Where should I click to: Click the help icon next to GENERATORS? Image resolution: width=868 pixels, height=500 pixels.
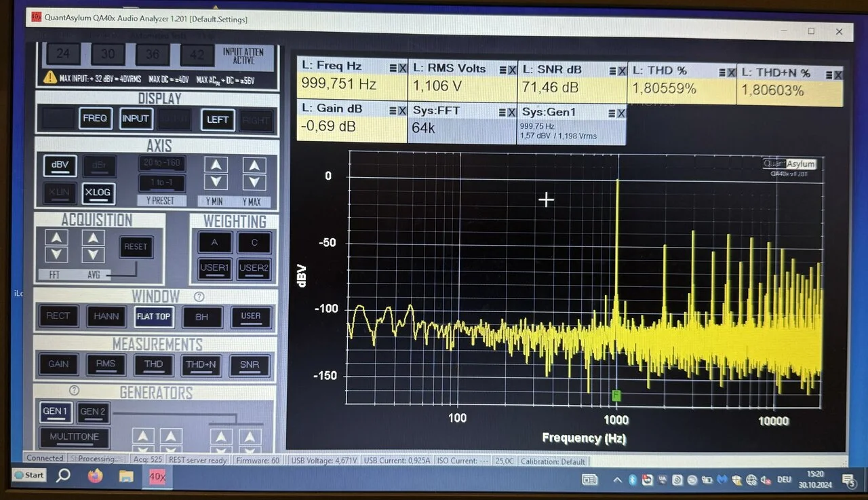point(75,391)
